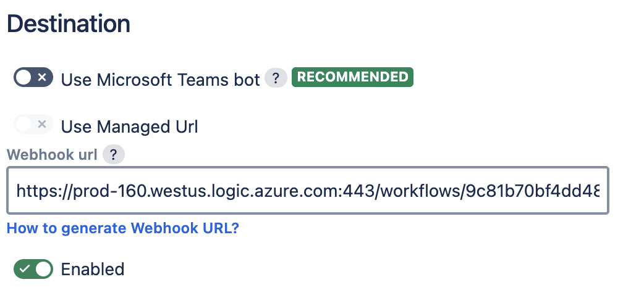Enable the Use Microsoft Teams bot switch
Image resolution: width=644 pixels, height=290 pixels.
(x=33, y=78)
